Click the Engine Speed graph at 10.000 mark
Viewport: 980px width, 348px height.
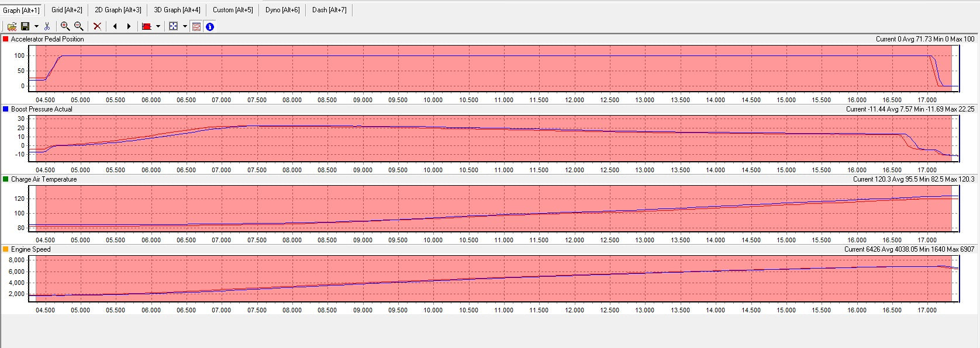pos(433,280)
